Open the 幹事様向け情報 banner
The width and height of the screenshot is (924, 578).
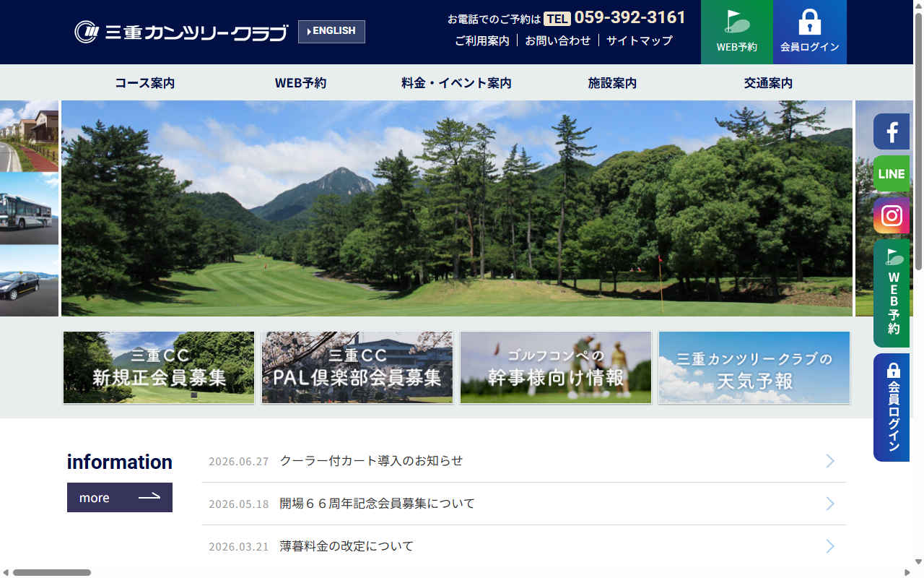click(556, 367)
